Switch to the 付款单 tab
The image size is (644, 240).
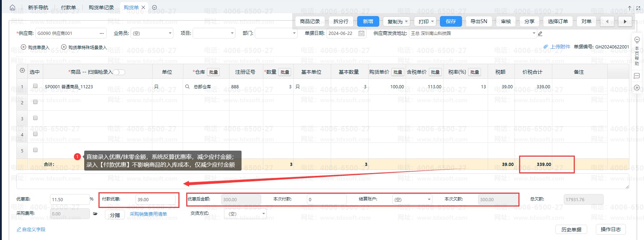(68, 7)
